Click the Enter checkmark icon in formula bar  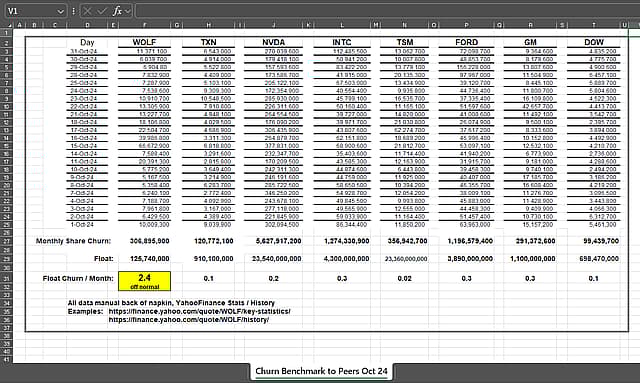(102, 11)
